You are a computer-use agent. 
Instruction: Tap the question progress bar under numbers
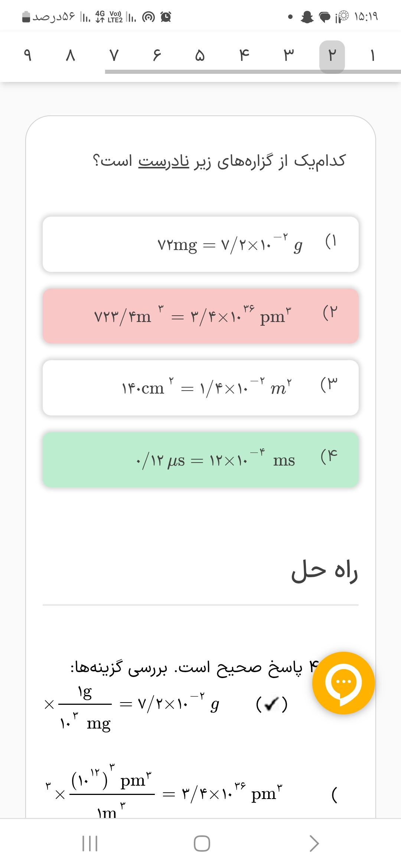pyautogui.click(x=252, y=72)
